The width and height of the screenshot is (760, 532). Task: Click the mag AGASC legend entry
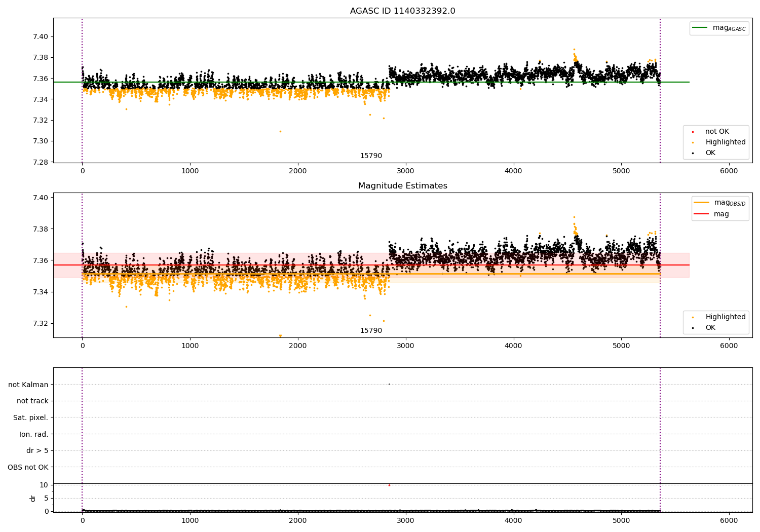click(x=719, y=28)
